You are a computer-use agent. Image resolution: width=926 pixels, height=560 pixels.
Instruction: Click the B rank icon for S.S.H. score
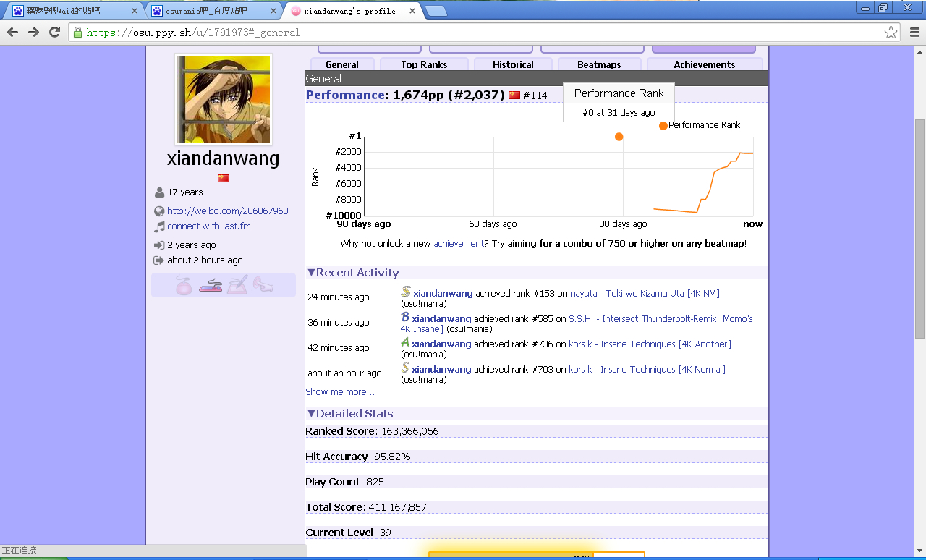click(405, 317)
